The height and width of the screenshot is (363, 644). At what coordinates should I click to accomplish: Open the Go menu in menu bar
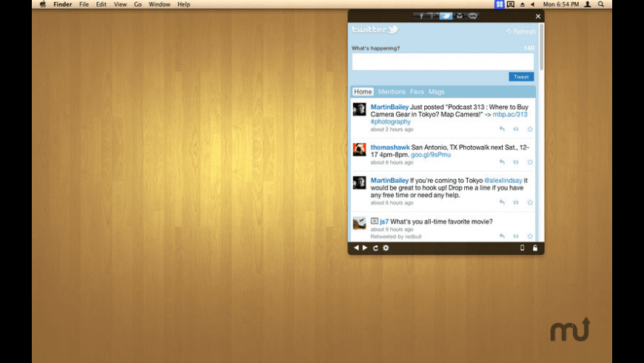[138, 4]
